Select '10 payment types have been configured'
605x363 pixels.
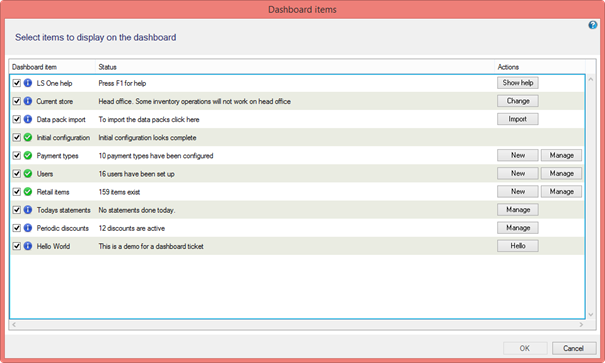point(156,155)
